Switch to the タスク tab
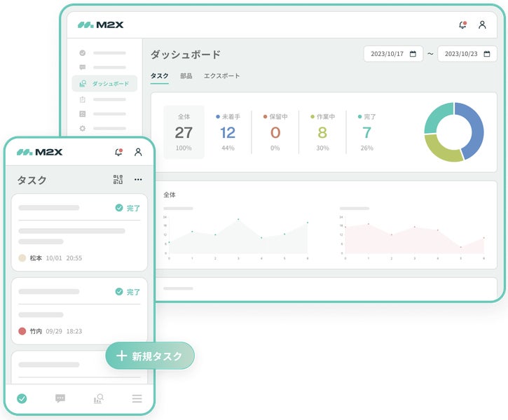The height and width of the screenshot is (420, 508). (x=159, y=76)
